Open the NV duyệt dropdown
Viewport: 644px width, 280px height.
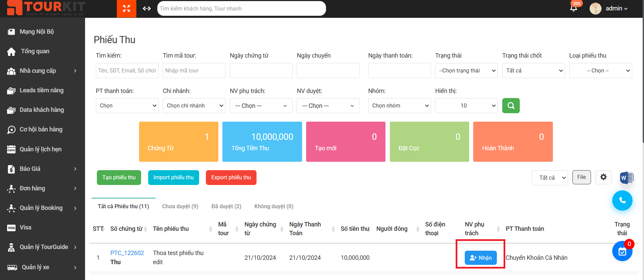pyautogui.click(x=328, y=106)
